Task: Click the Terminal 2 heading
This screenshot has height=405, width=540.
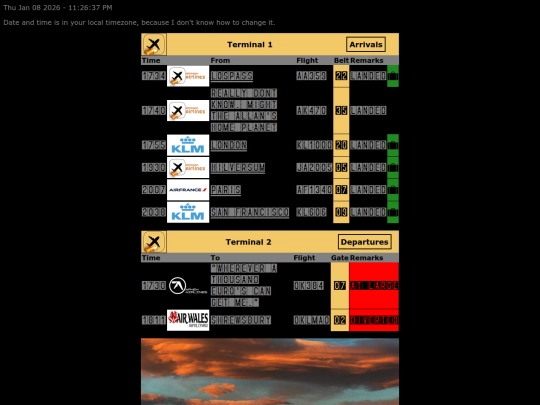Action: (x=249, y=242)
